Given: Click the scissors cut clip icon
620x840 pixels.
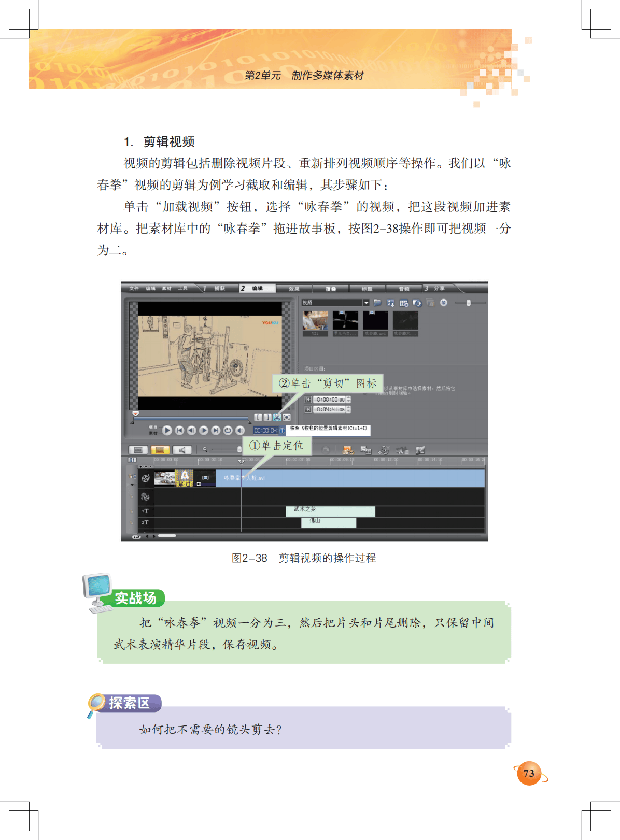Looking at the screenshot, I should [x=277, y=417].
